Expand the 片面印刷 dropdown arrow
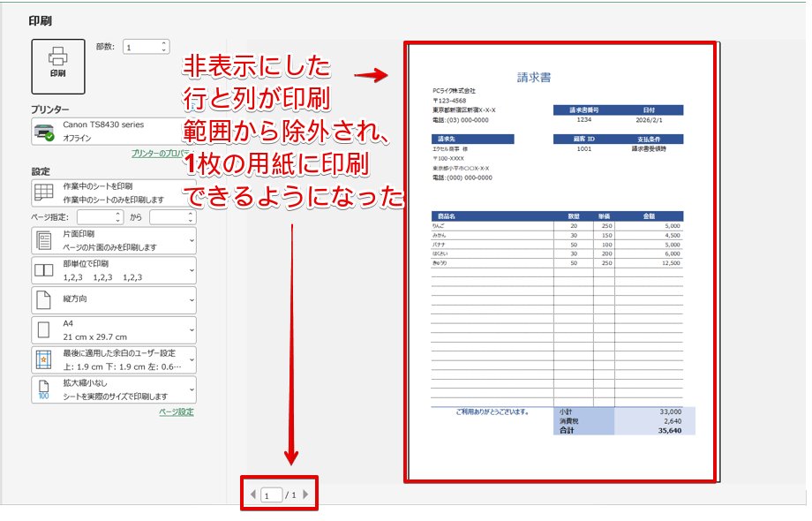 (192, 240)
